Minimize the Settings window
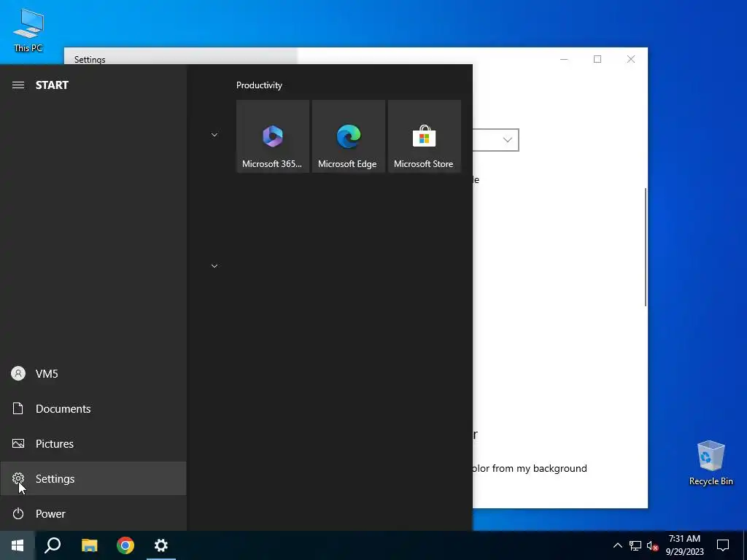The height and width of the screenshot is (560, 747). coord(564,59)
